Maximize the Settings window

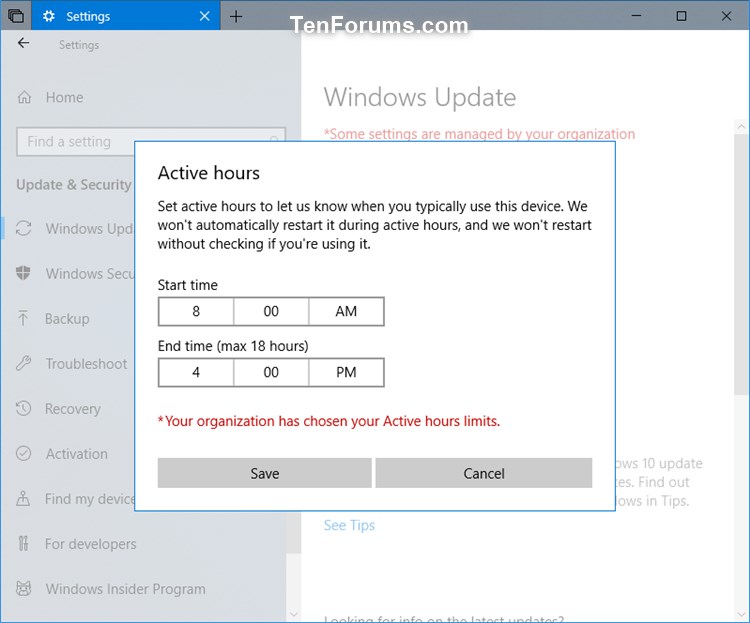tap(681, 16)
